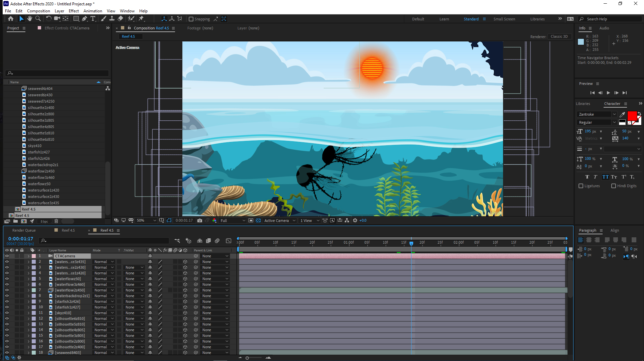Check the Ligatures option
This screenshot has height=361, width=644.
tap(581, 186)
